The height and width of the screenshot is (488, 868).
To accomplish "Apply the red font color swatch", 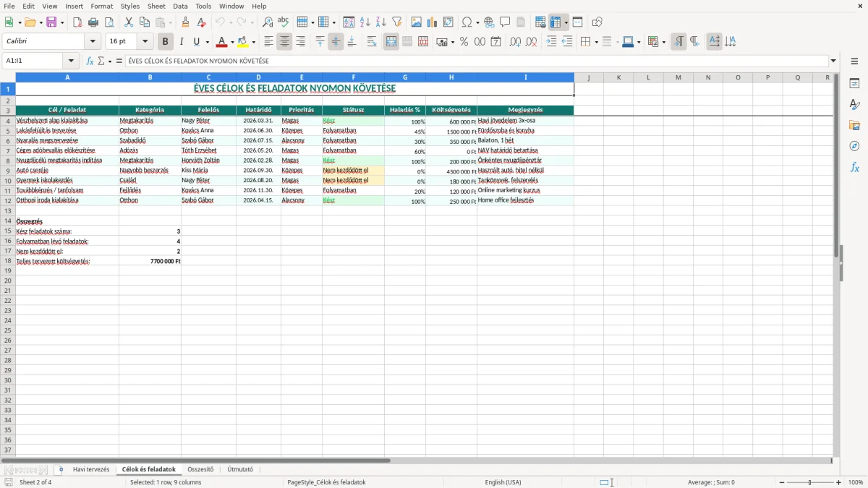I will coord(221,42).
